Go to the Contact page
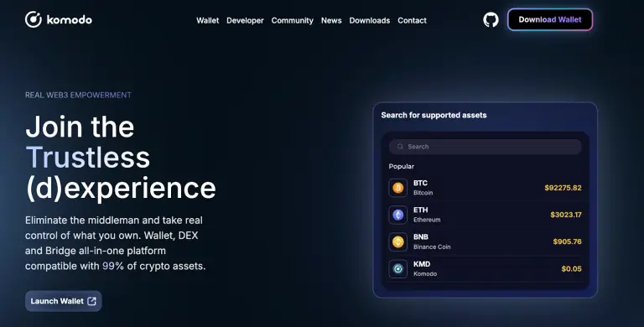This screenshot has height=327, width=644. (x=412, y=20)
